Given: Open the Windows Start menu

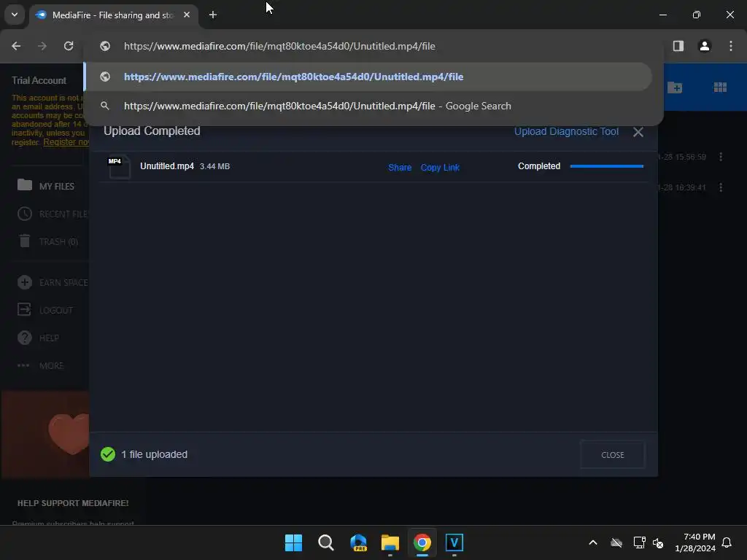Looking at the screenshot, I should click(x=293, y=542).
